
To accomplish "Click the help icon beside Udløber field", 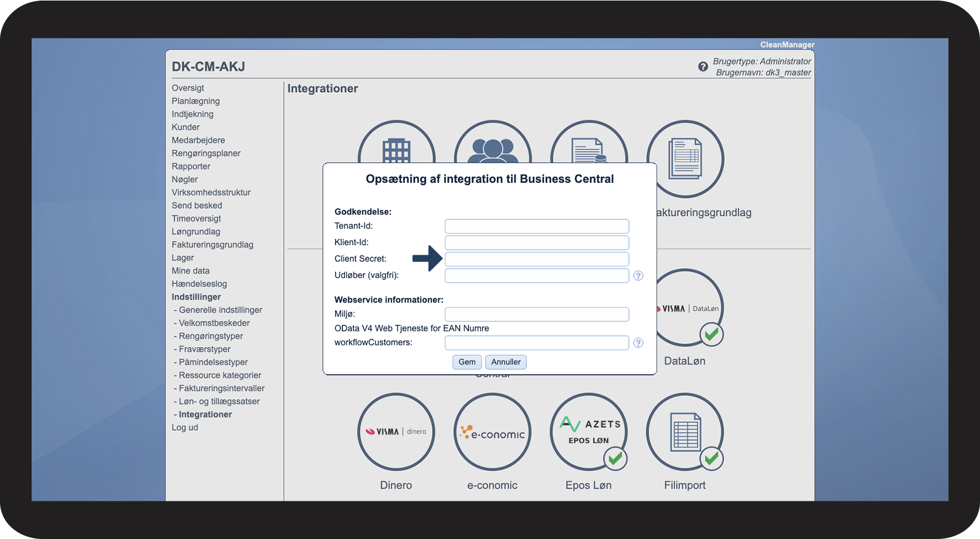I will click(x=638, y=276).
